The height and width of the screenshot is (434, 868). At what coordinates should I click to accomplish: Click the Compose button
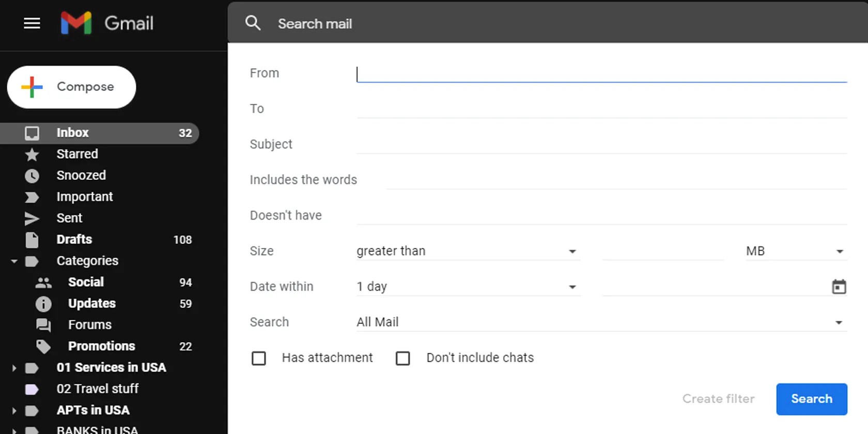pos(72,87)
